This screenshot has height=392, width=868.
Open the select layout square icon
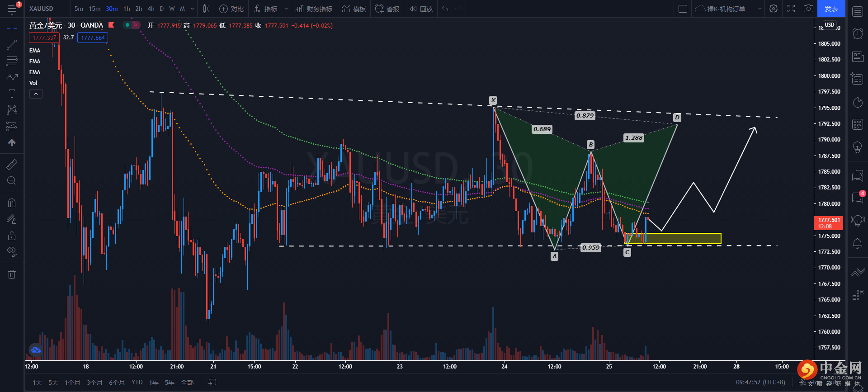tap(683, 9)
